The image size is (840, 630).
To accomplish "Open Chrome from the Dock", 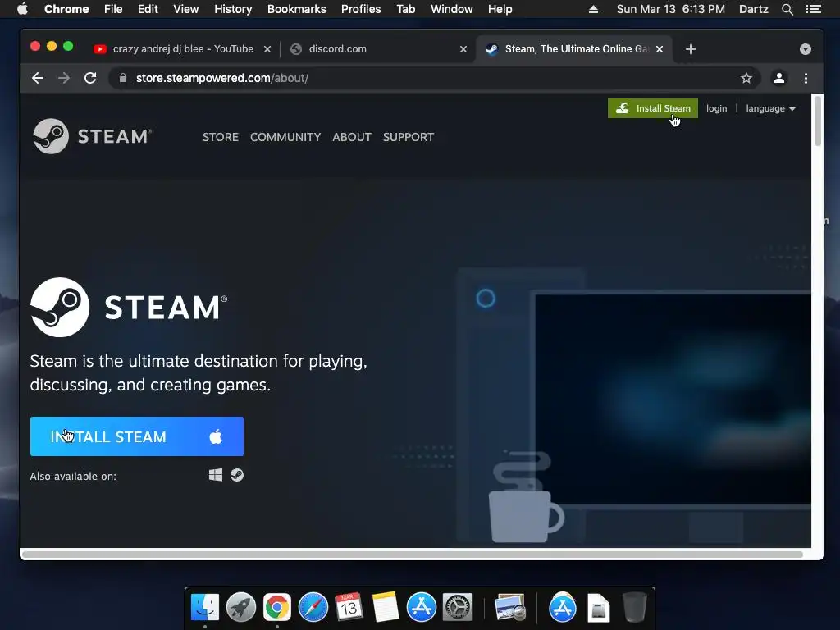I will tap(277, 608).
